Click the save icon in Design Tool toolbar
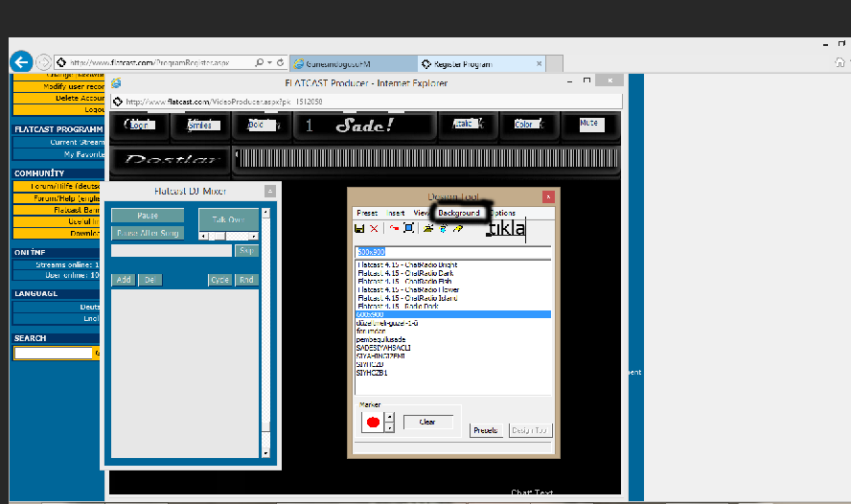The image size is (851, 504). (359, 229)
